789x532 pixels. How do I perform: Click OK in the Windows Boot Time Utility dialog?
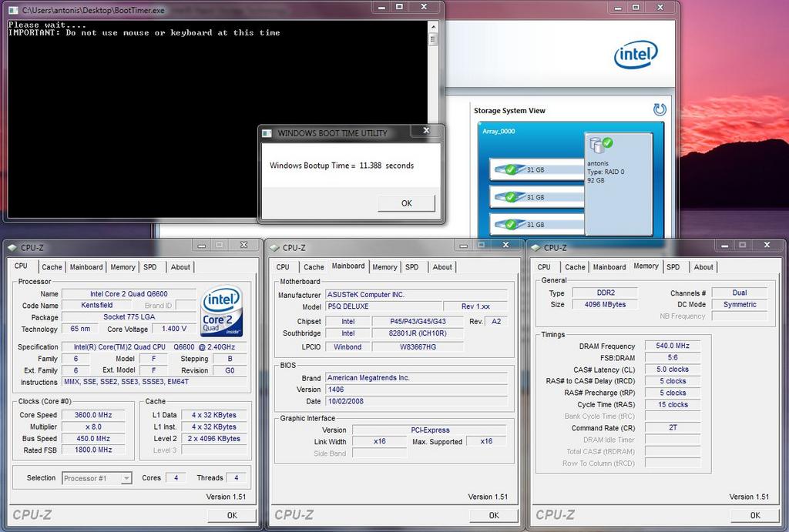click(x=407, y=203)
